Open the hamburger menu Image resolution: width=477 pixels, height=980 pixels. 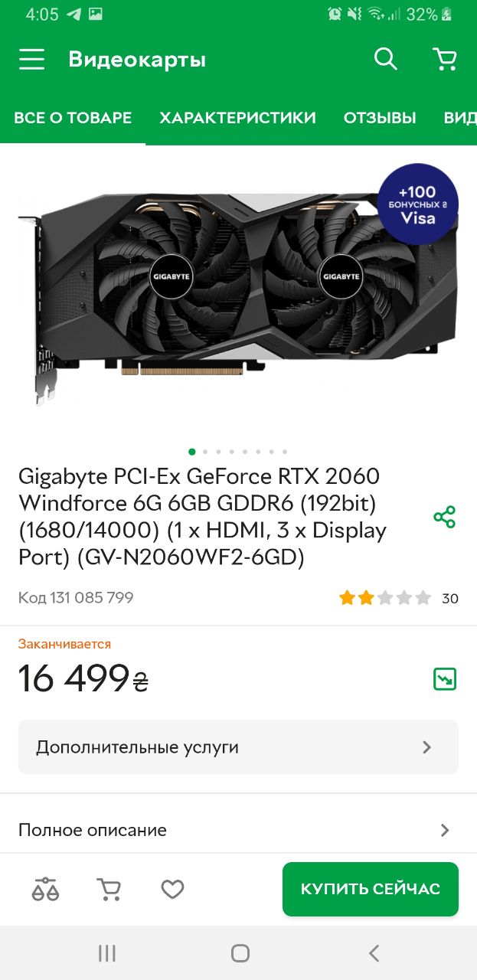[x=31, y=60]
